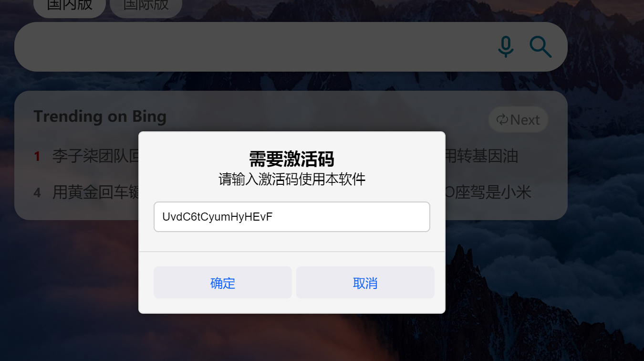
Task: Confirm the activation code with 确定
Action: pos(223,283)
